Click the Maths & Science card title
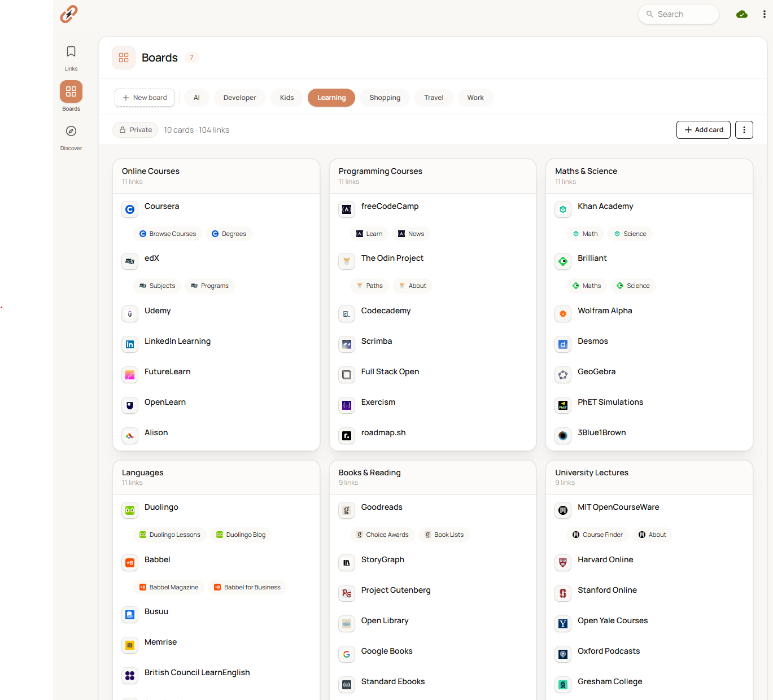 (x=586, y=171)
